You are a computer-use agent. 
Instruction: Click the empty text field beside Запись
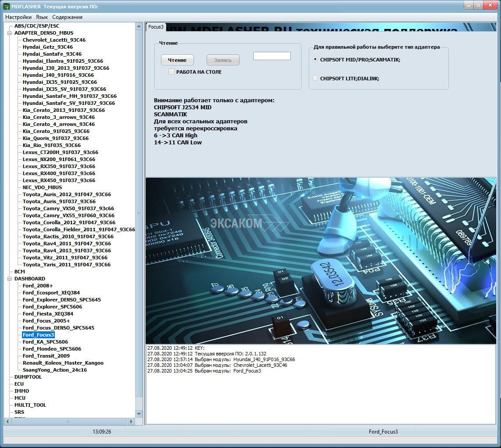coord(272,56)
